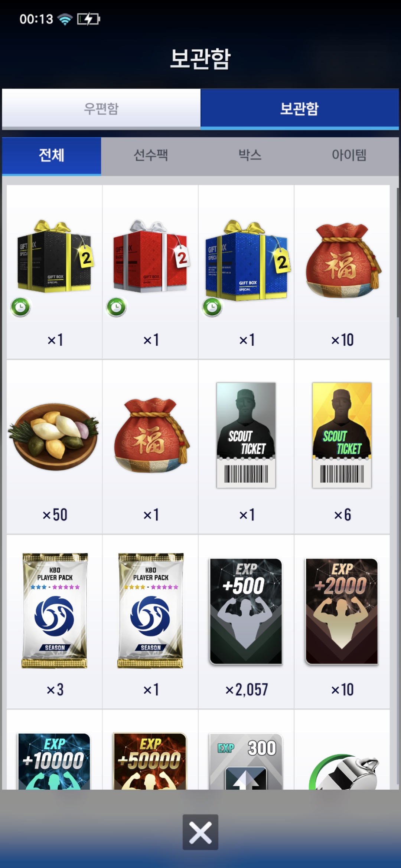Select the rice cake plate item

coord(55,447)
